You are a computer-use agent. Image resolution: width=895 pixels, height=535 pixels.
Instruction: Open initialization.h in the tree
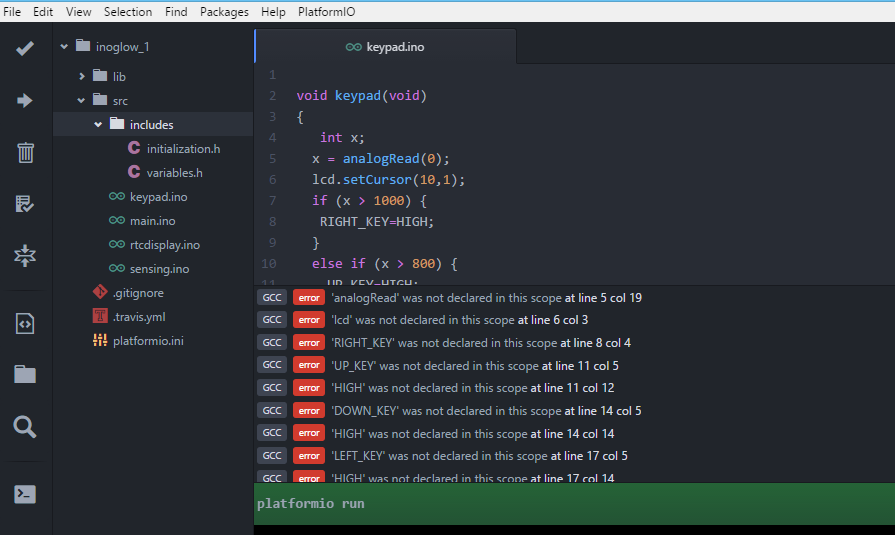(183, 149)
